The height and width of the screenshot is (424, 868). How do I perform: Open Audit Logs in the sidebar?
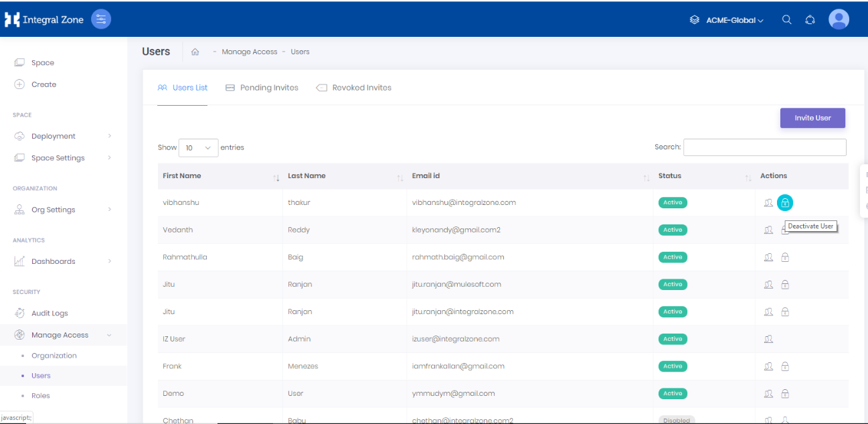pos(50,313)
